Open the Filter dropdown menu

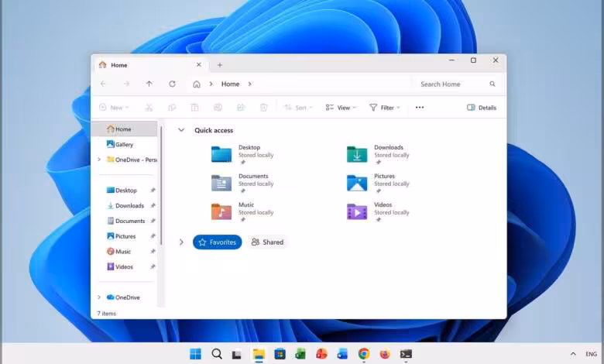point(384,108)
